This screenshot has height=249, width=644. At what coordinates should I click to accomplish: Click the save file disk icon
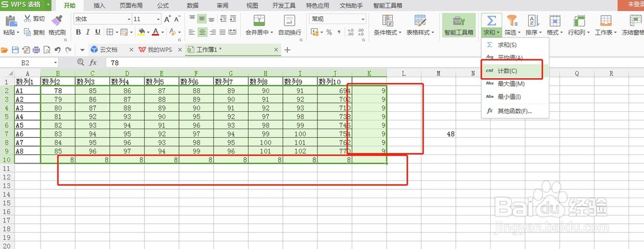click(15, 50)
